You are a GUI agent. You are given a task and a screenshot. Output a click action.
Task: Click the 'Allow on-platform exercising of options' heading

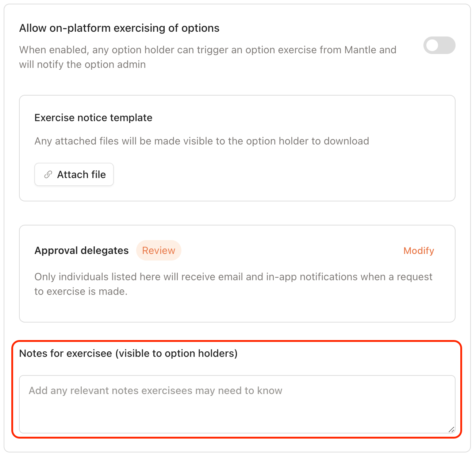coord(119,28)
